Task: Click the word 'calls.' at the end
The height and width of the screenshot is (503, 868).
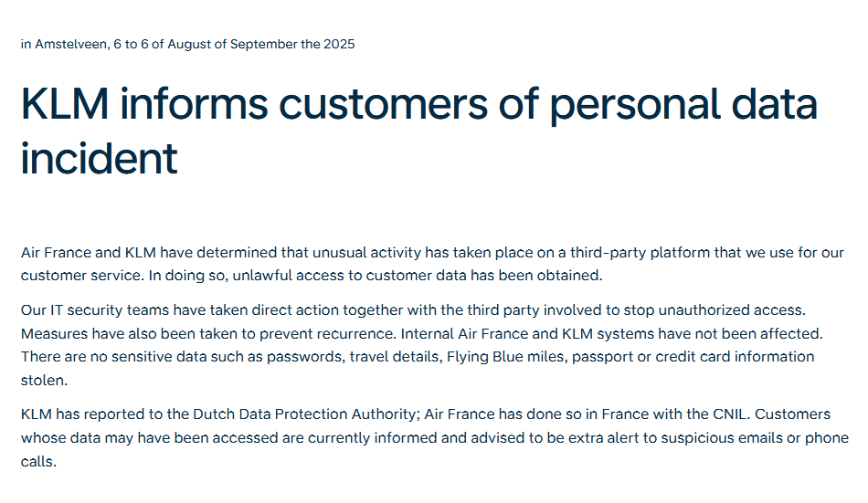Action: pos(38,462)
